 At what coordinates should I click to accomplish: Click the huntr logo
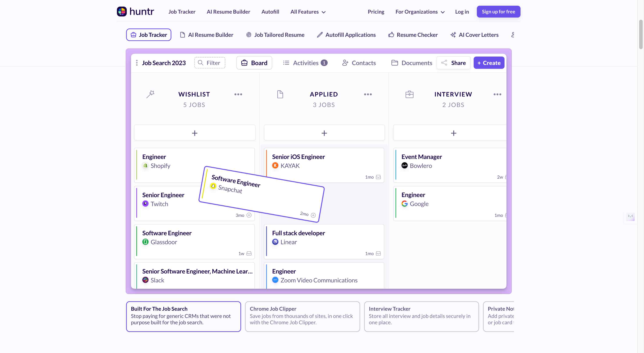coord(135,11)
